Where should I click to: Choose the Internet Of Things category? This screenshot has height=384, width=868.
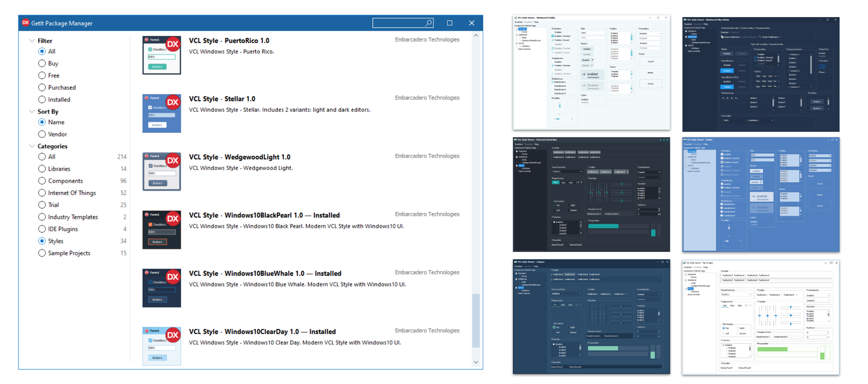42,193
